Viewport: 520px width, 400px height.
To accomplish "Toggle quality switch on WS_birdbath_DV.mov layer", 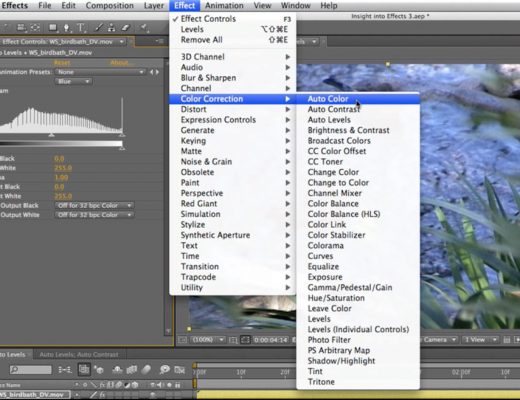I will [93, 395].
